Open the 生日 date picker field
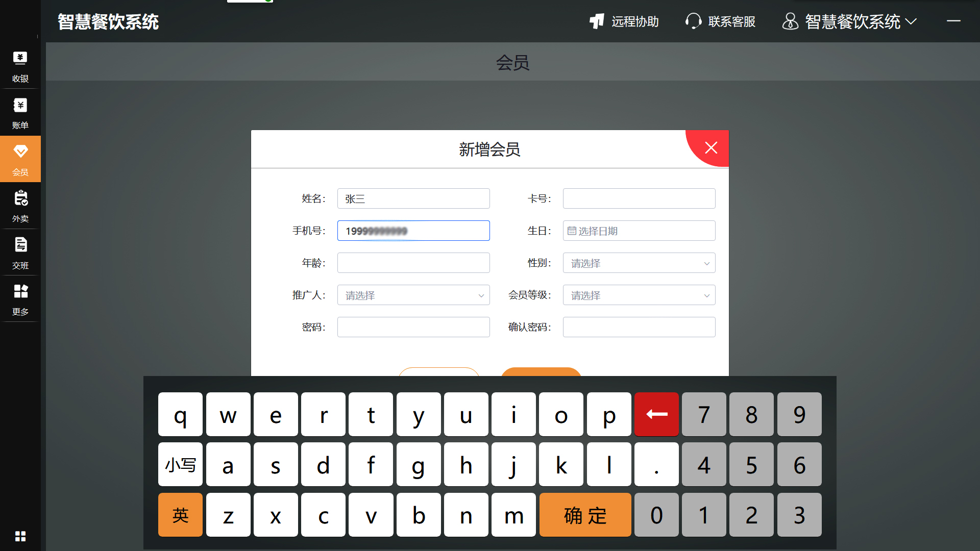 pos(639,231)
